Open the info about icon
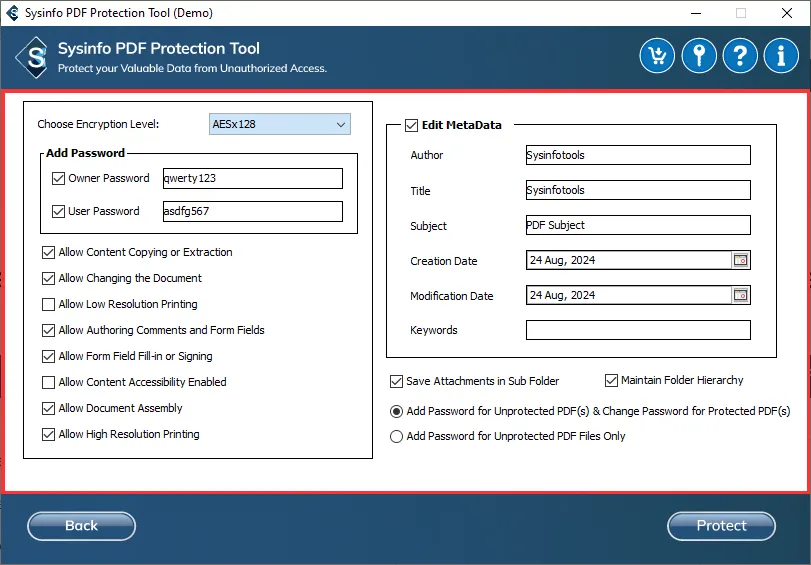The height and width of the screenshot is (565, 811). point(781,56)
